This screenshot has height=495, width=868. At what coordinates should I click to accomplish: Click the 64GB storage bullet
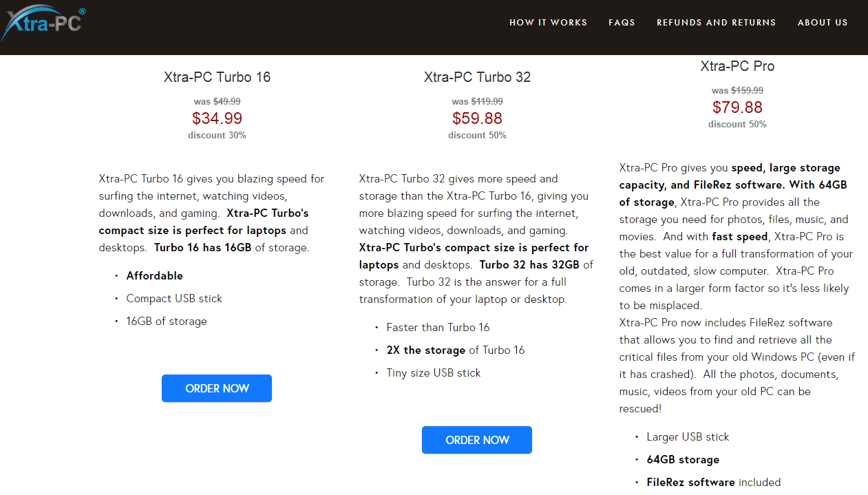(x=683, y=459)
